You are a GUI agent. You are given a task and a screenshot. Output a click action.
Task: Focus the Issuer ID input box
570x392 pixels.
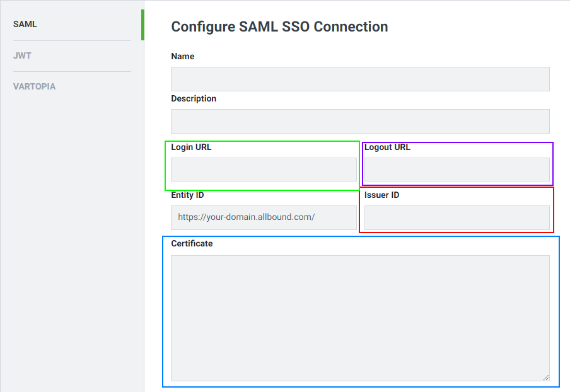(457, 217)
